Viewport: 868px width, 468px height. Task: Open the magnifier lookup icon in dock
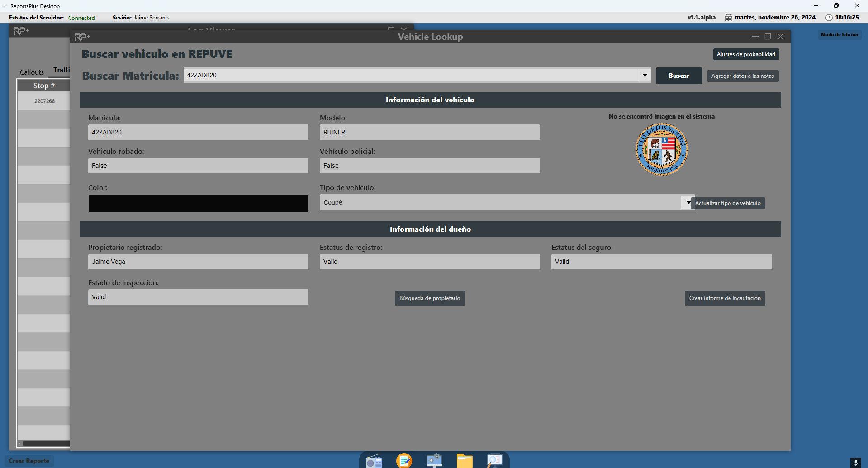(494, 461)
